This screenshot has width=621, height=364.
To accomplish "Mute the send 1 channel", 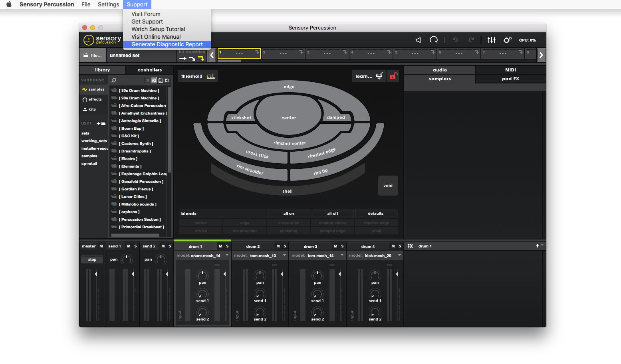I will click(129, 246).
